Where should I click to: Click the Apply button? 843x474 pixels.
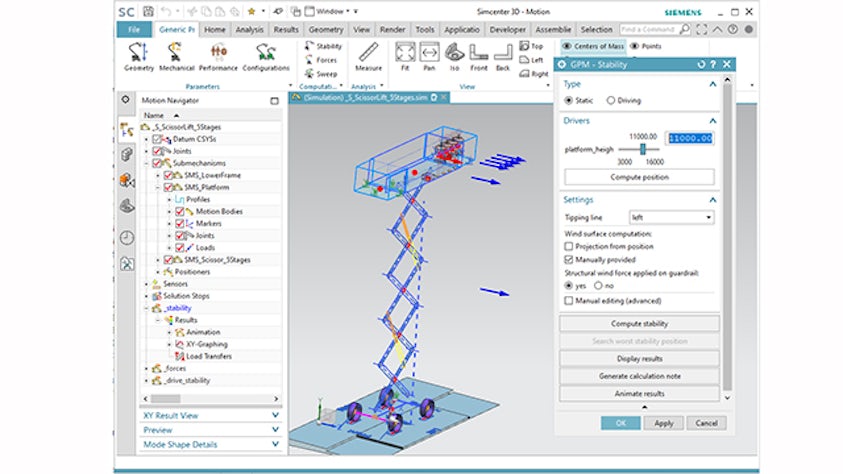663,423
